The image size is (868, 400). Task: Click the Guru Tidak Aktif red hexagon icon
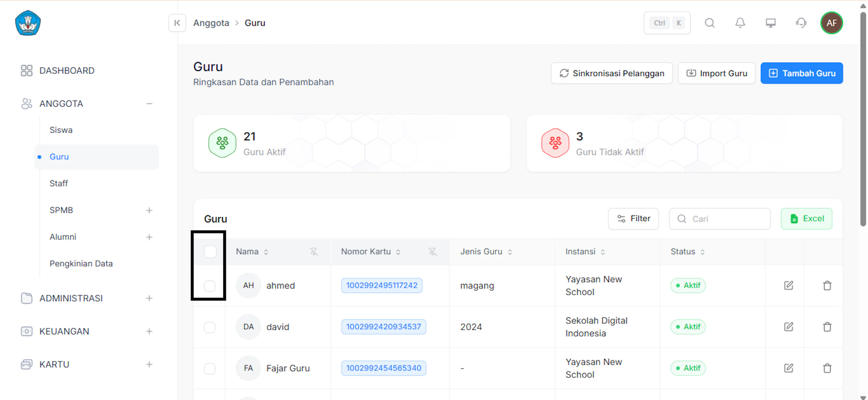coord(555,143)
